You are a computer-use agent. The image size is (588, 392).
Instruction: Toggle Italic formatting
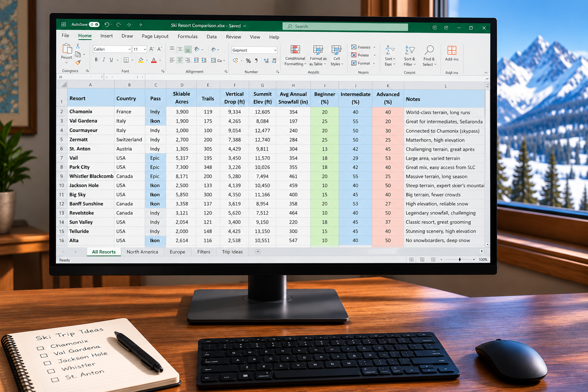coord(103,60)
